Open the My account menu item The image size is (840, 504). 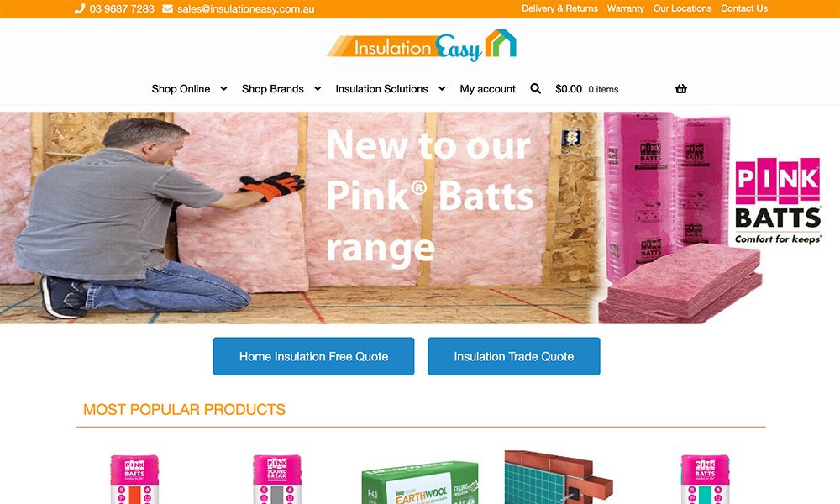487,89
